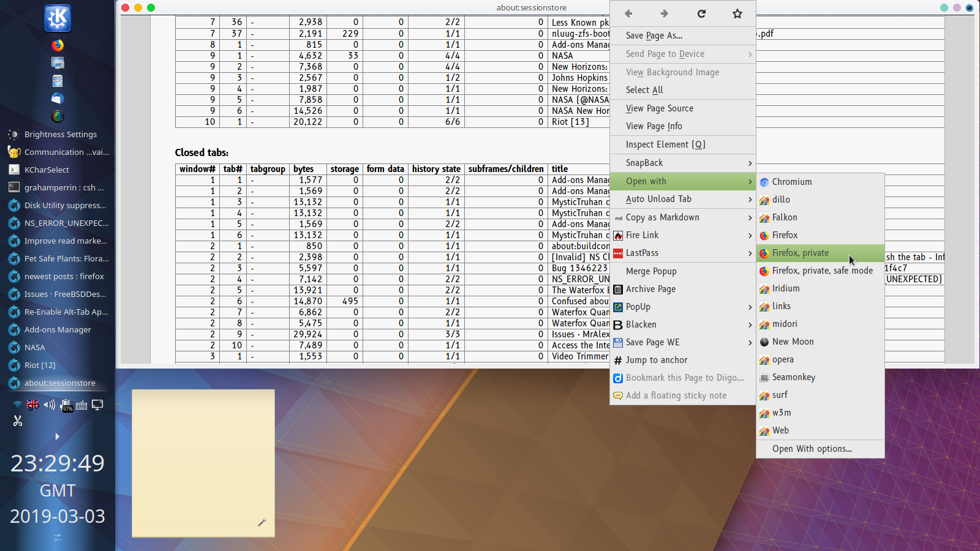
Task: Click the UK flag keyboard layout icon
Action: [x=33, y=405]
